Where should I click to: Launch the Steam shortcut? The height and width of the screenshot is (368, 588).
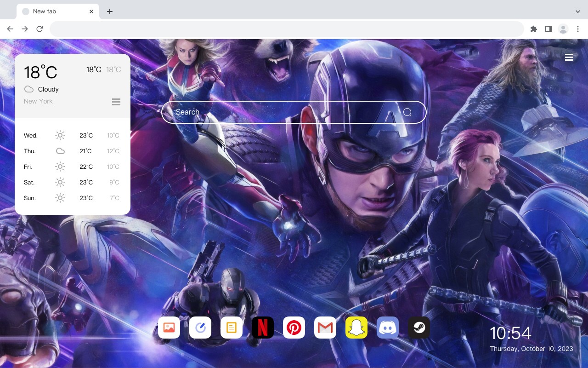[x=419, y=328]
